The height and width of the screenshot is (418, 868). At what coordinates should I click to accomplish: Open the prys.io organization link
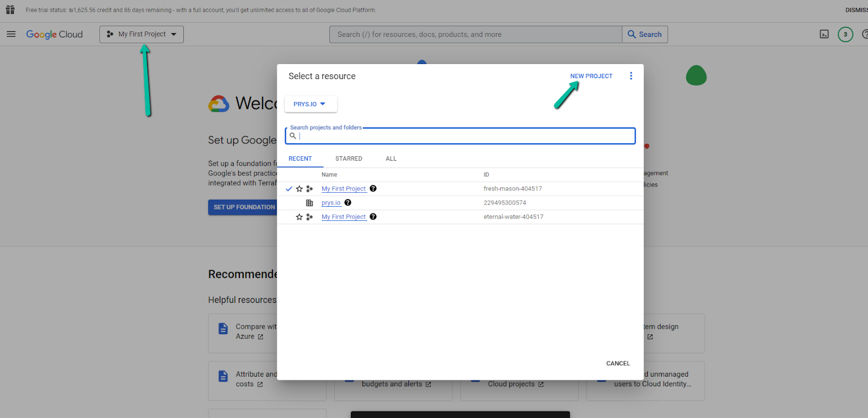[x=331, y=203]
